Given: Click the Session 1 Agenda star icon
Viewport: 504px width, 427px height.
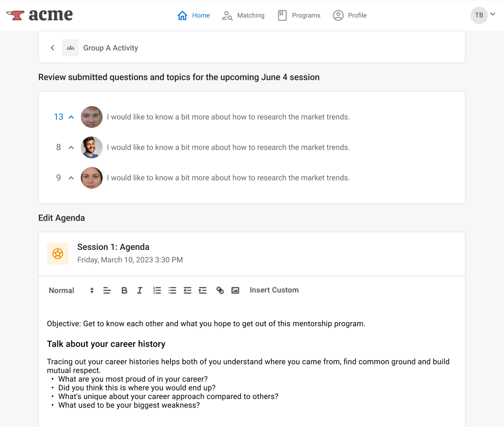Looking at the screenshot, I should (58, 253).
